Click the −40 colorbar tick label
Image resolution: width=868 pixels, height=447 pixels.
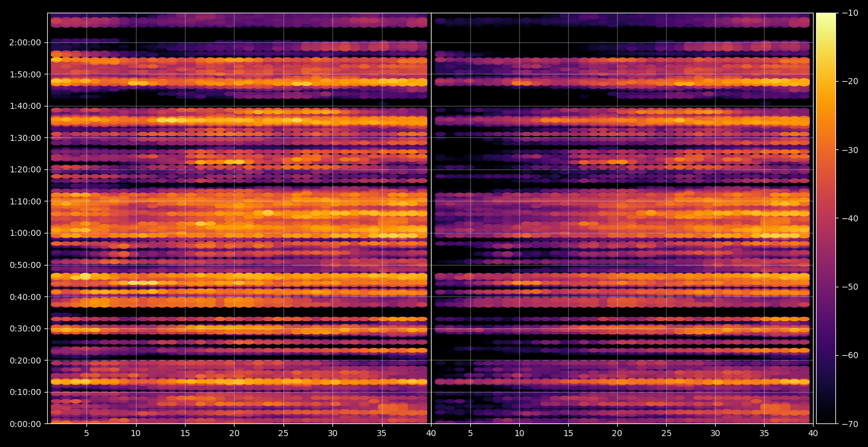(849, 218)
